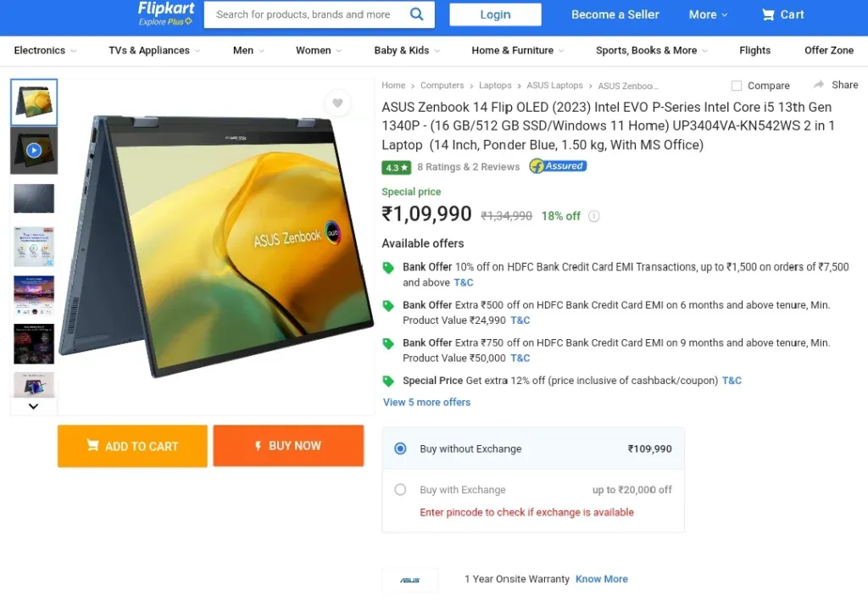This screenshot has width=868, height=601.
Task: Click the Flipkart Assured badge
Action: tap(558, 166)
